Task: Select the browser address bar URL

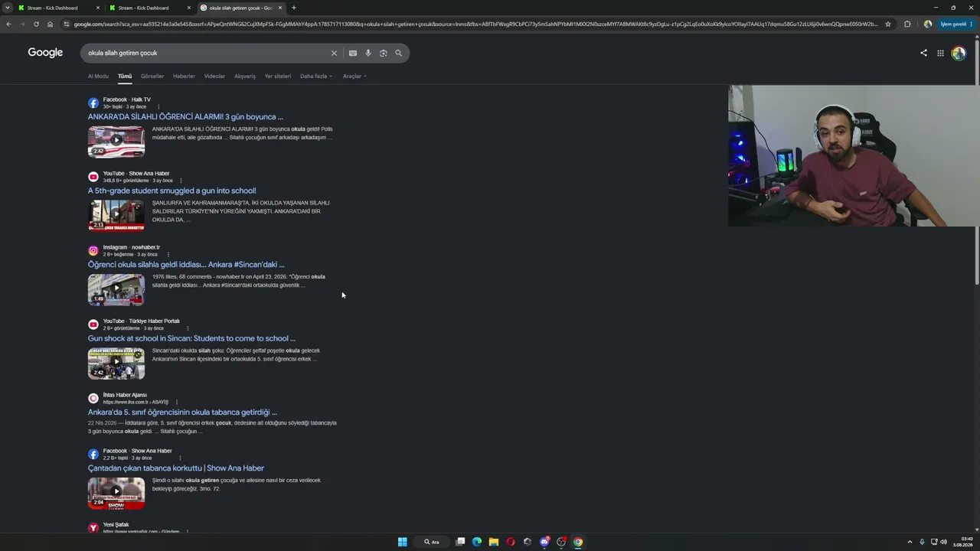Action: pos(475,24)
